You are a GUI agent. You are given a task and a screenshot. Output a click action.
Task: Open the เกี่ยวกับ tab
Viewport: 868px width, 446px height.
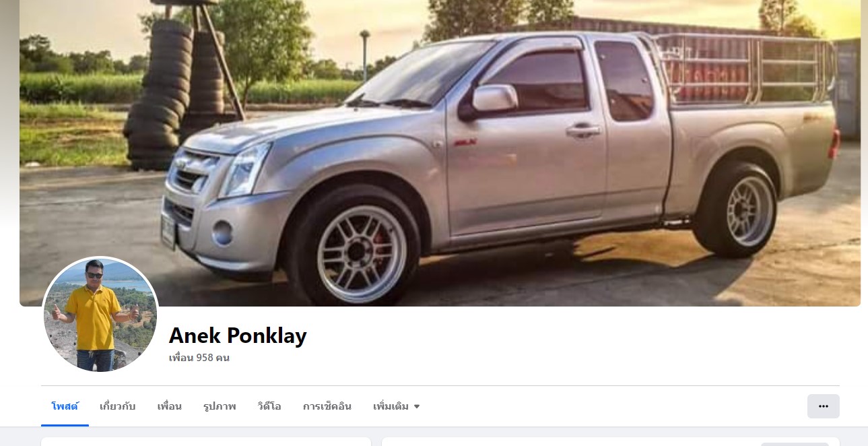tap(117, 406)
